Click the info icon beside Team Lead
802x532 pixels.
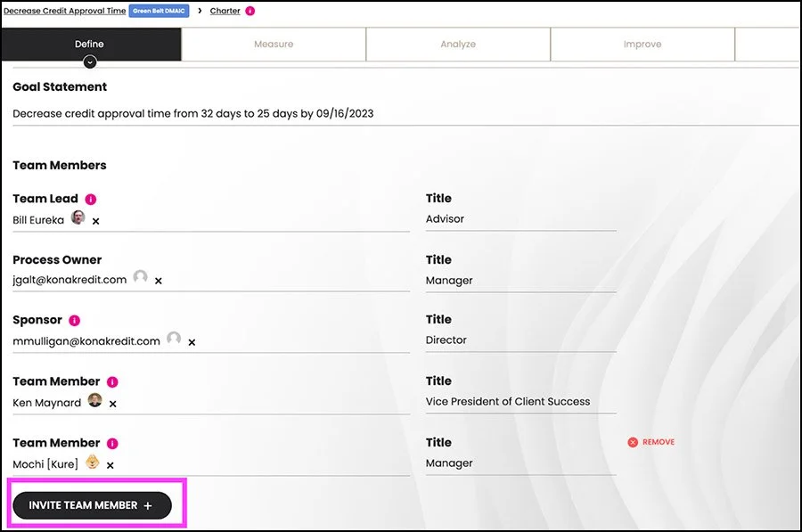(91, 199)
